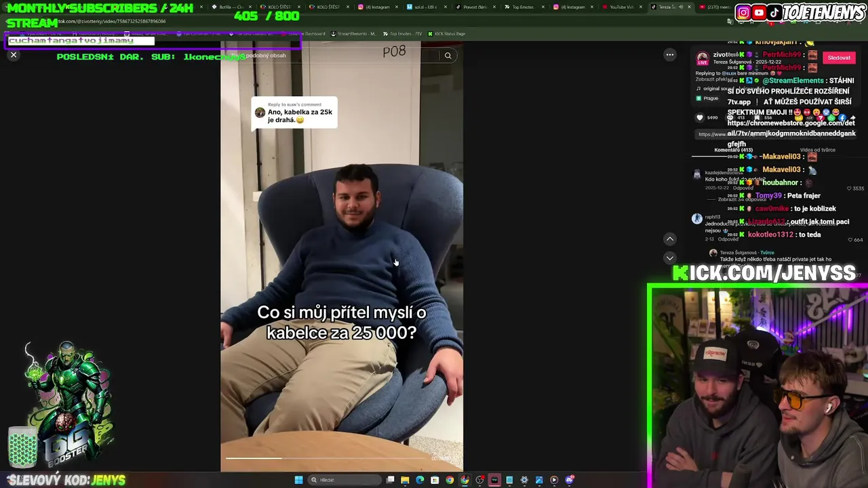
Task: Open kazdejdendominik commenter avatar
Action: [x=697, y=174]
